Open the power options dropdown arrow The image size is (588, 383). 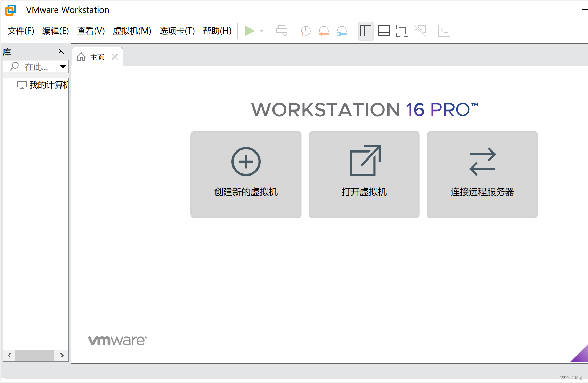[261, 31]
